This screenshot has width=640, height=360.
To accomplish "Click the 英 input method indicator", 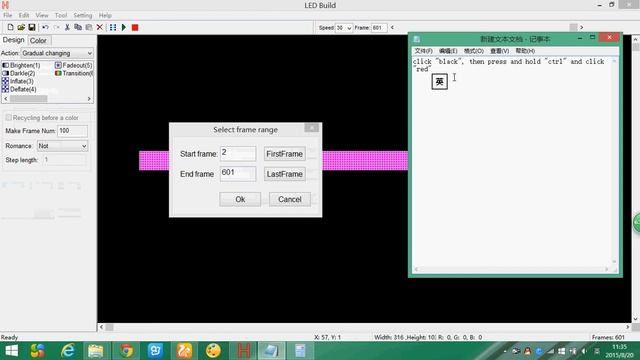I will click(x=440, y=82).
